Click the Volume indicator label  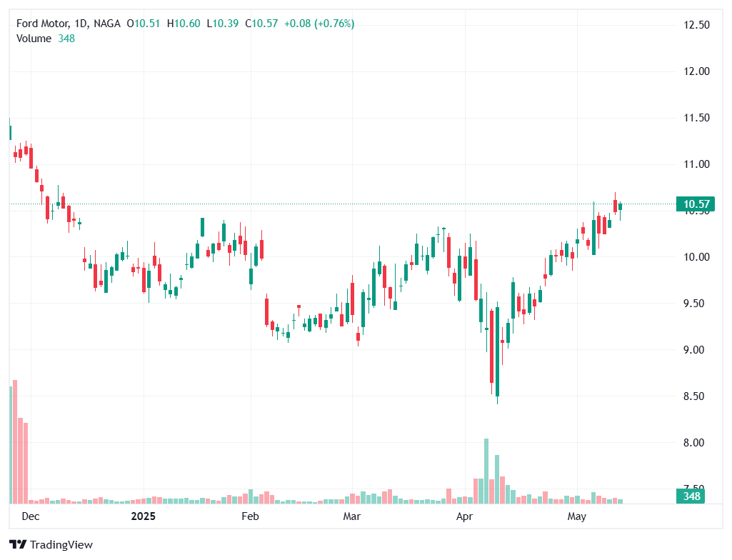(x=34, y=39)
